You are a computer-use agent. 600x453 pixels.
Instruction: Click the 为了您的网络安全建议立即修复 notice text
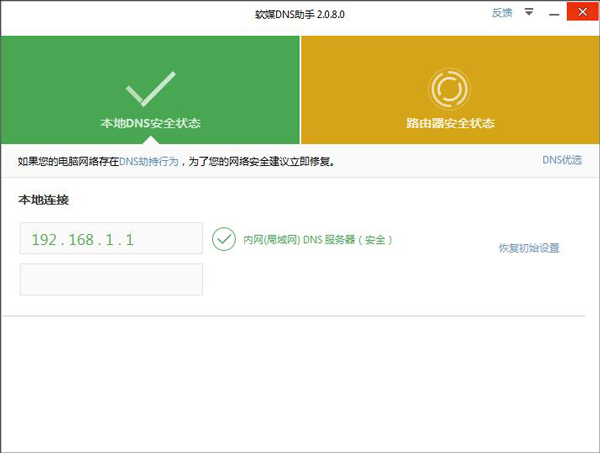click(261, 161)
